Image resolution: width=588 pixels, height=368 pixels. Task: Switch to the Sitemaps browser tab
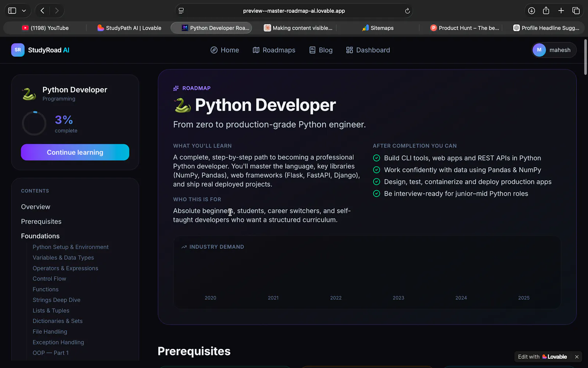(378, 28)
